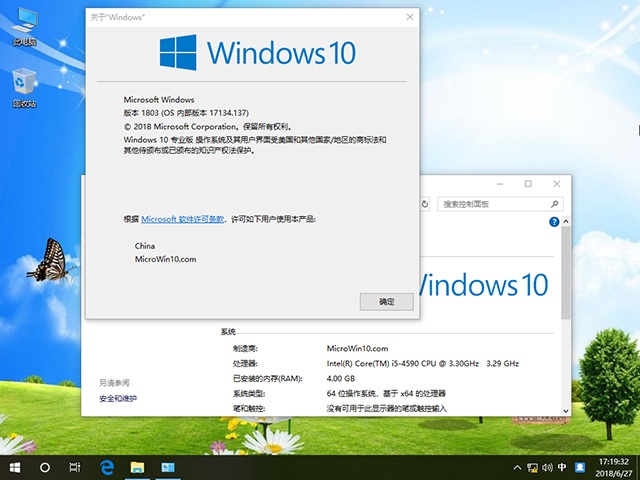Click the MicroWin10.com value beside 制造商
This screenshot has height=480, width=640.
357,349
